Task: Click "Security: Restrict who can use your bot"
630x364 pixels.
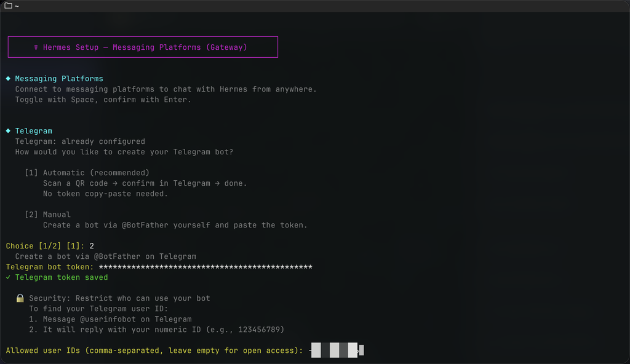Action: pyautogui.click(x=119, y=298)
